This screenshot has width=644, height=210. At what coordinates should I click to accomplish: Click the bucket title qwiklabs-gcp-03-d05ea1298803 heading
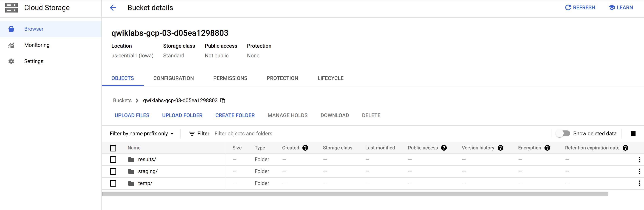pos(170,33)
